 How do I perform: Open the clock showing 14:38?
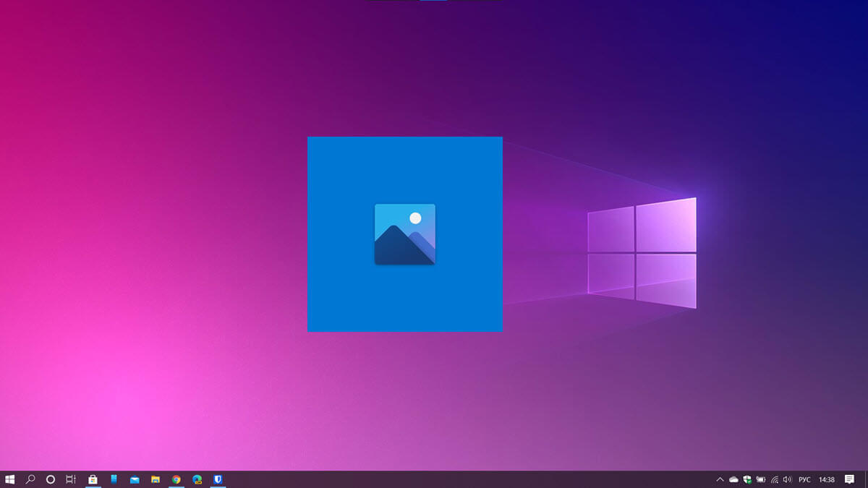[x=826, y=479]
